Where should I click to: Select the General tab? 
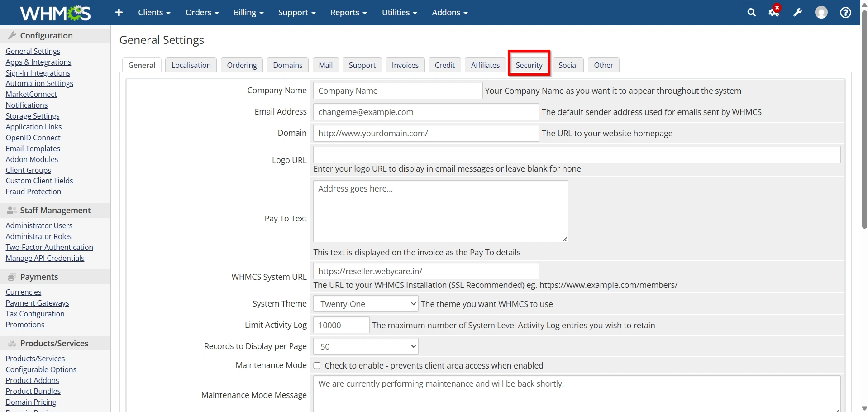coord(142,65)
